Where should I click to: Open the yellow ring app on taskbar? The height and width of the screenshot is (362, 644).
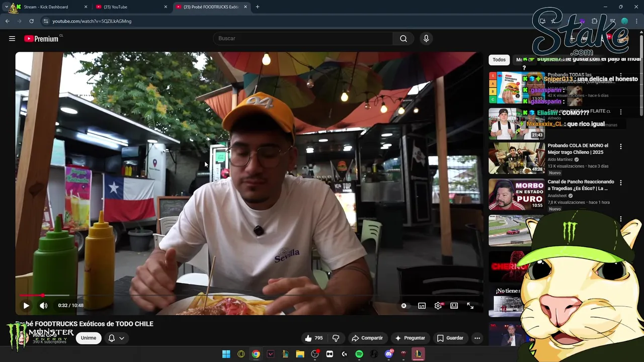click(x=241, y=354)
